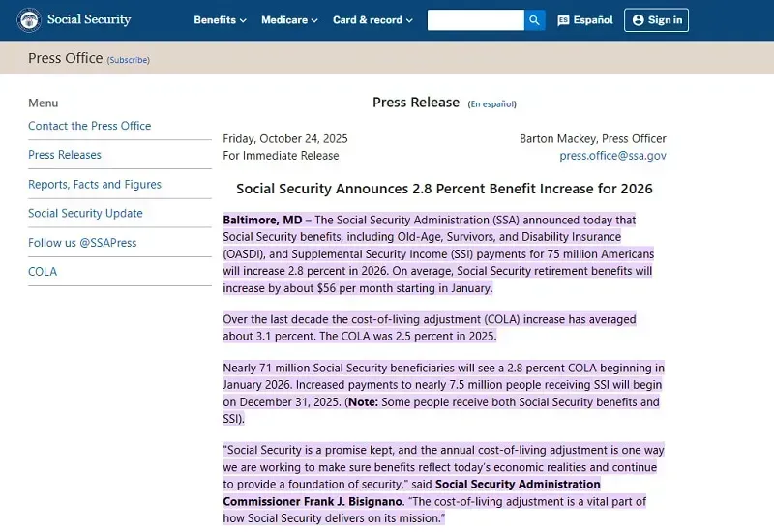Image resolution: width=774 pixels, height=532 pixels.
Task: Click the Social Security seal logo
Action: [29, 20]
